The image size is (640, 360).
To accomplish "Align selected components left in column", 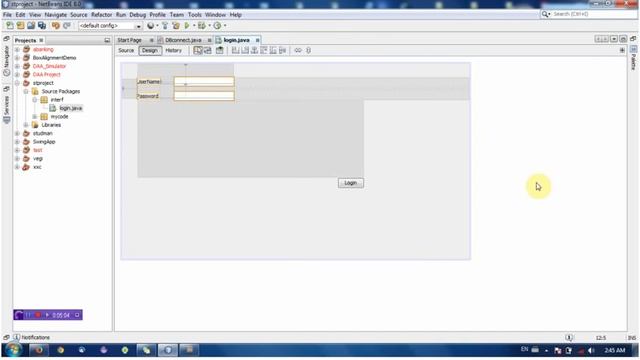I will click(x=236, y=50).
